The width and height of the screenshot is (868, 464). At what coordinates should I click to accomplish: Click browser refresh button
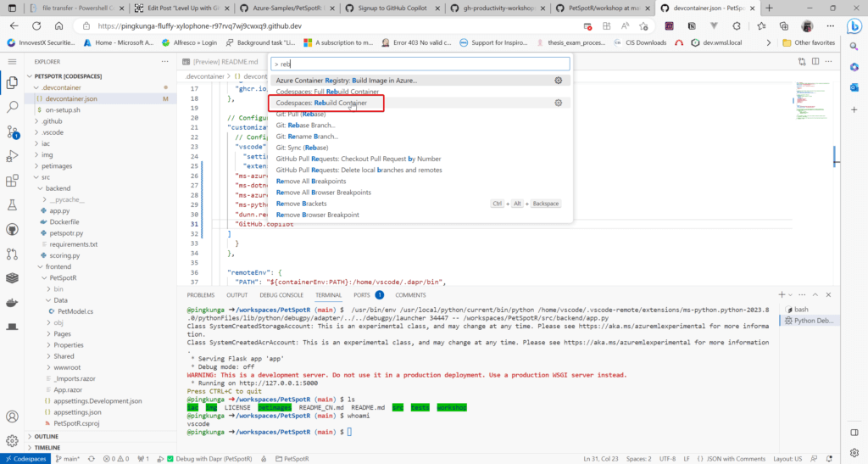36,26
